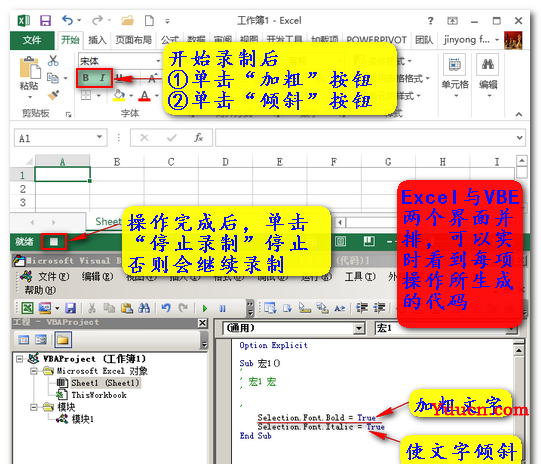Click View Code icon in project panel
541x464 pixels.
(x=24, y=340)
